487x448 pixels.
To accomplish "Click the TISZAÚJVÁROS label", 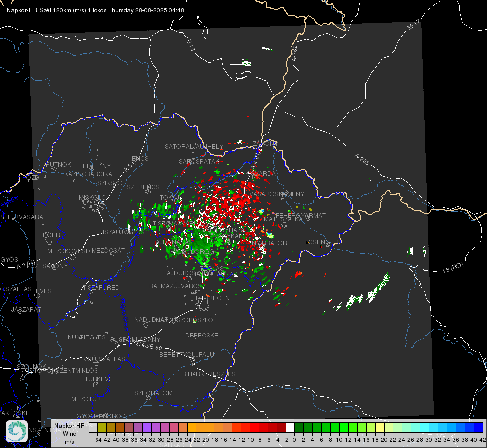I will pos(122,232).
